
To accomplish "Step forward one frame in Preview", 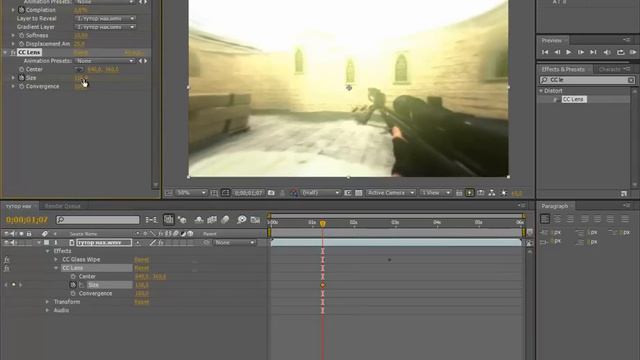I will [580, 52].
